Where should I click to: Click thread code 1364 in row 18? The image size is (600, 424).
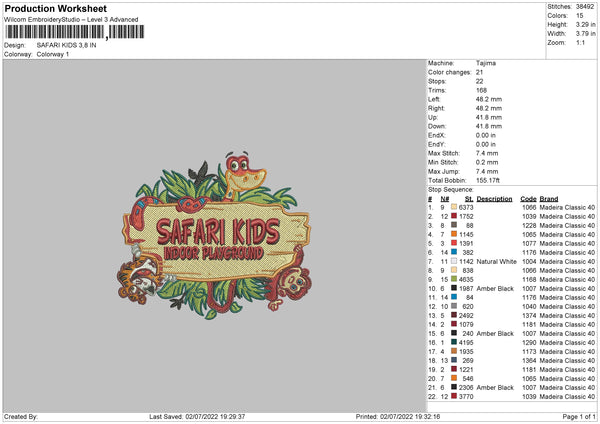(529, 360)
